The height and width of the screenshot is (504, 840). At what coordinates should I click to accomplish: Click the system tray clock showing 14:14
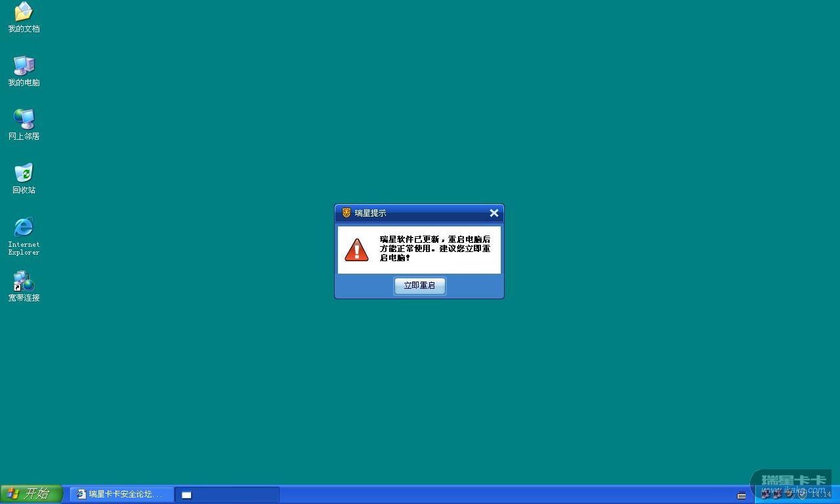pos(821,495)
